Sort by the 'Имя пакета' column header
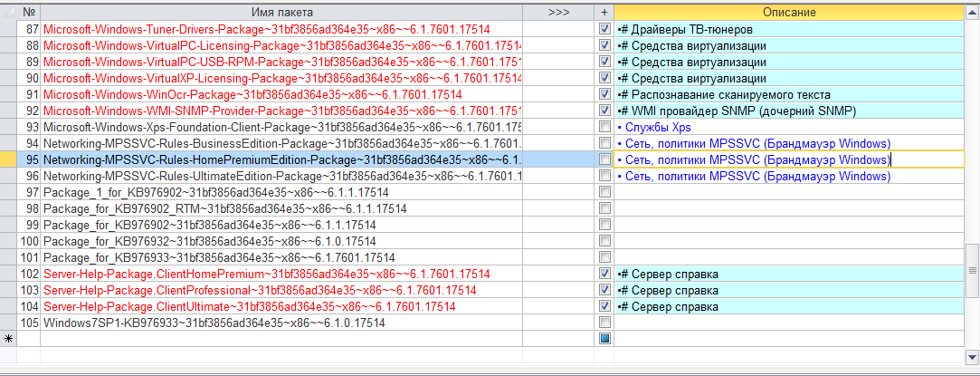This screenshot has width=980, height=376. click(281, 12)
